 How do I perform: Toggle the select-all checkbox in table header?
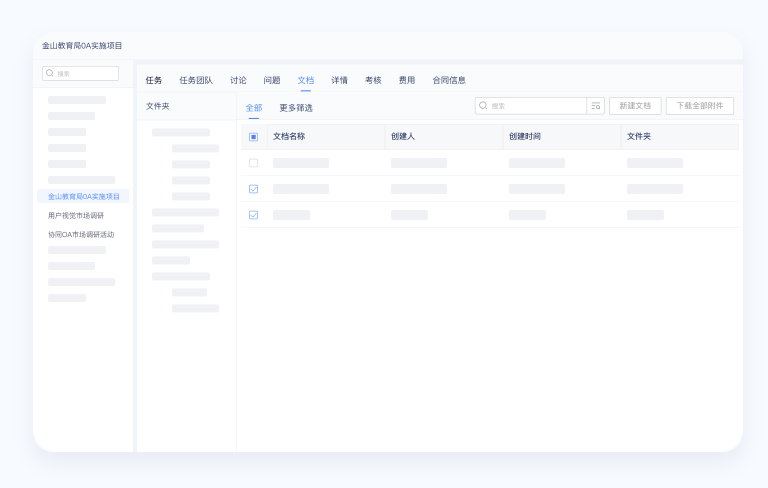[253, 137]
